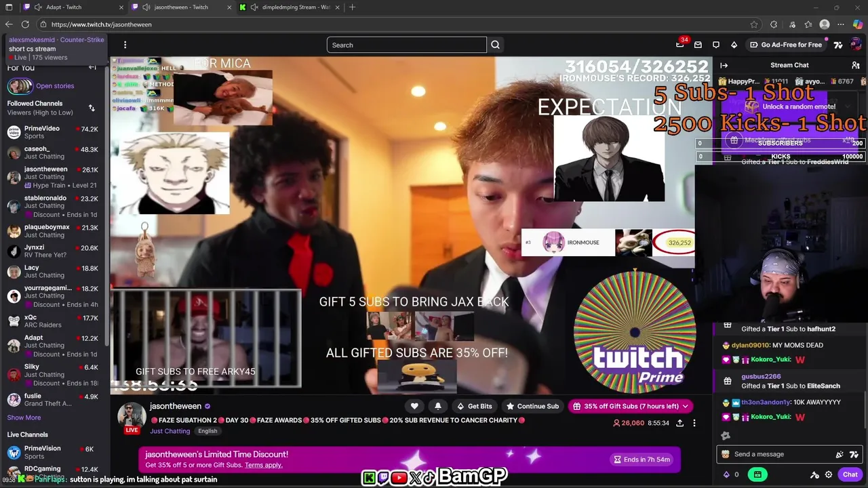
Task: Open Twitch notifications inbox with 34 badge
Action: click(679, 45)
